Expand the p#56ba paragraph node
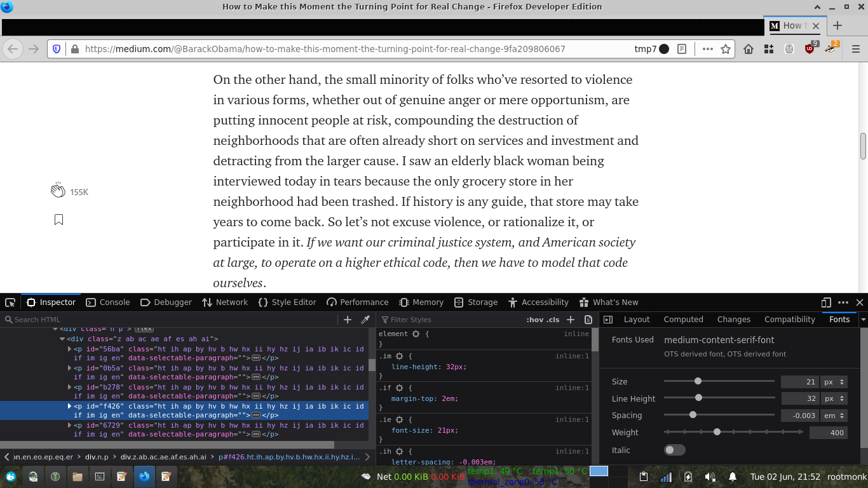The height and width of the screenshot is (488, 868). [x=70, y=349]
